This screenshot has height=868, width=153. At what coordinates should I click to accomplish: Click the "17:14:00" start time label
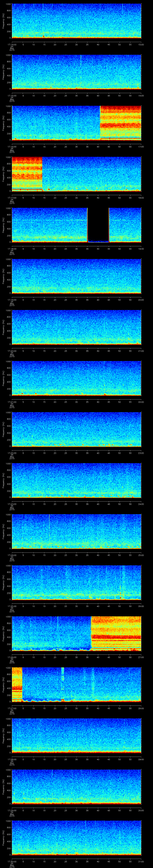(x=12, y=44)
